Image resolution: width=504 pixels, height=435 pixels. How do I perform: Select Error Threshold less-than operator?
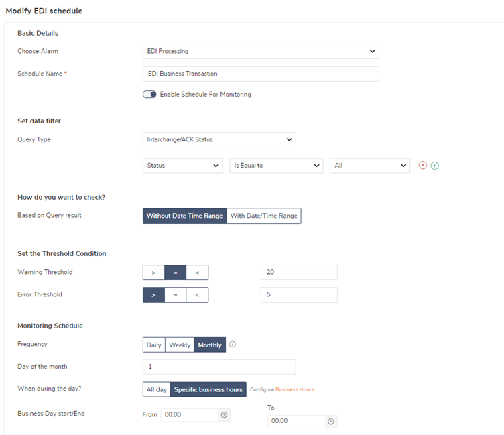pyautogui.click(x=197, y=295)
